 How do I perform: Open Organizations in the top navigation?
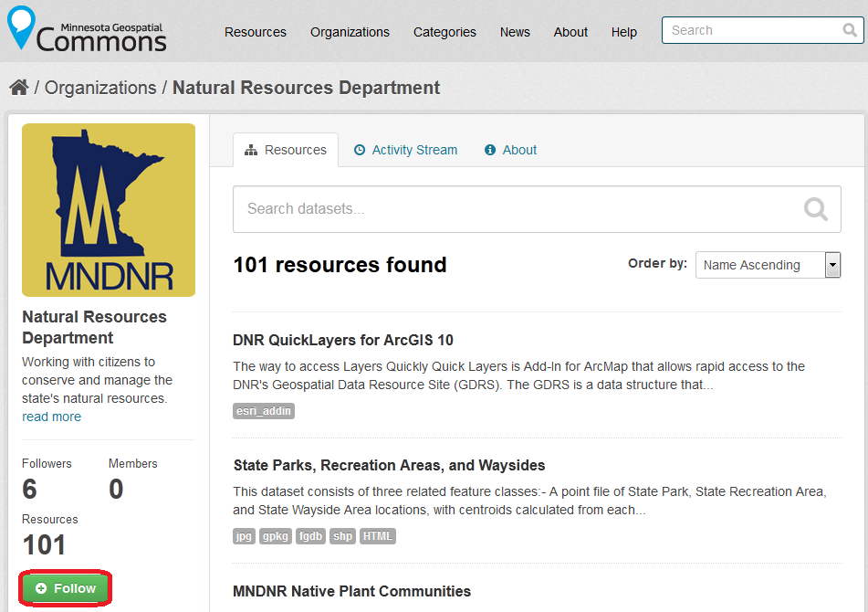[350, 32]
